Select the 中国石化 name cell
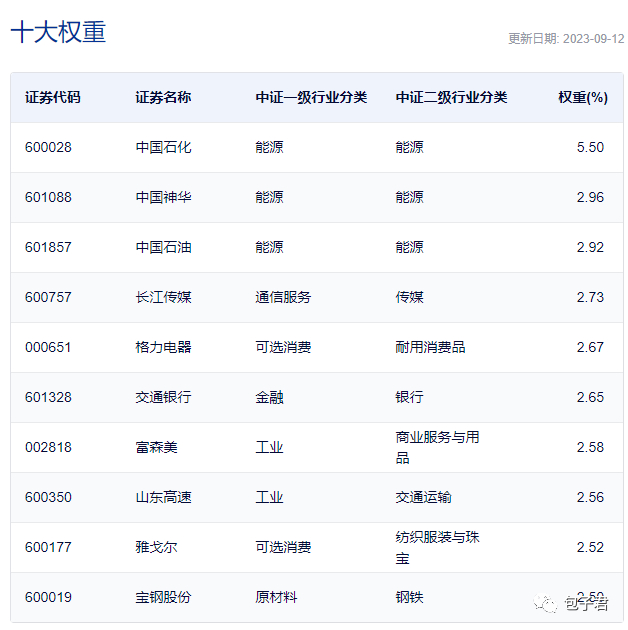 point(163,147)
